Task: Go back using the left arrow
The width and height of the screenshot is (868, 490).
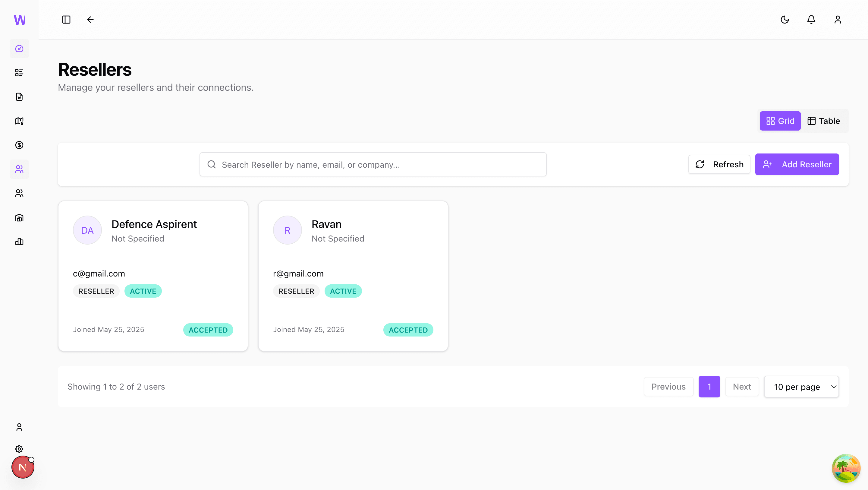Action: coord(90,20)
